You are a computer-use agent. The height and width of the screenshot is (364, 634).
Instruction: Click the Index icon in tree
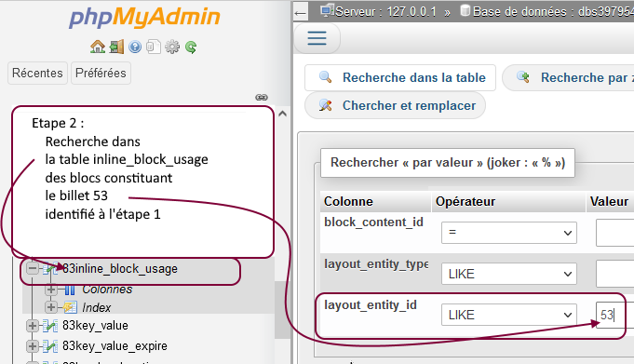(x=70, y=307)
